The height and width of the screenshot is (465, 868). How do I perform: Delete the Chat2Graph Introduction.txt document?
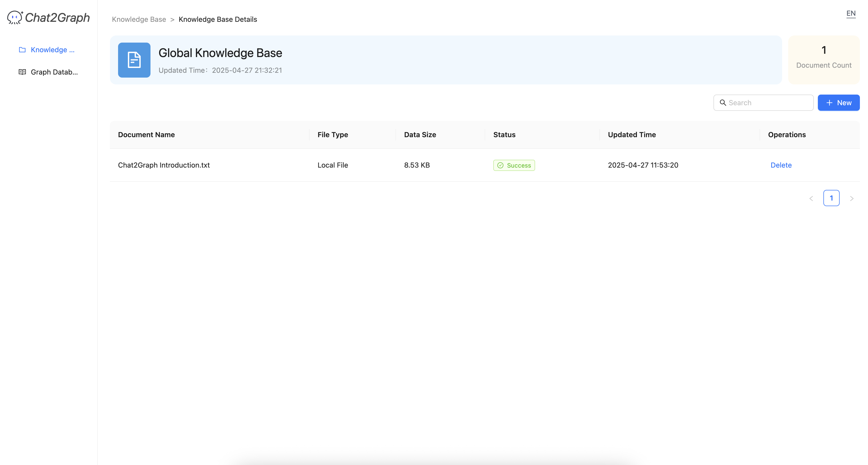[x=781, y=165]
